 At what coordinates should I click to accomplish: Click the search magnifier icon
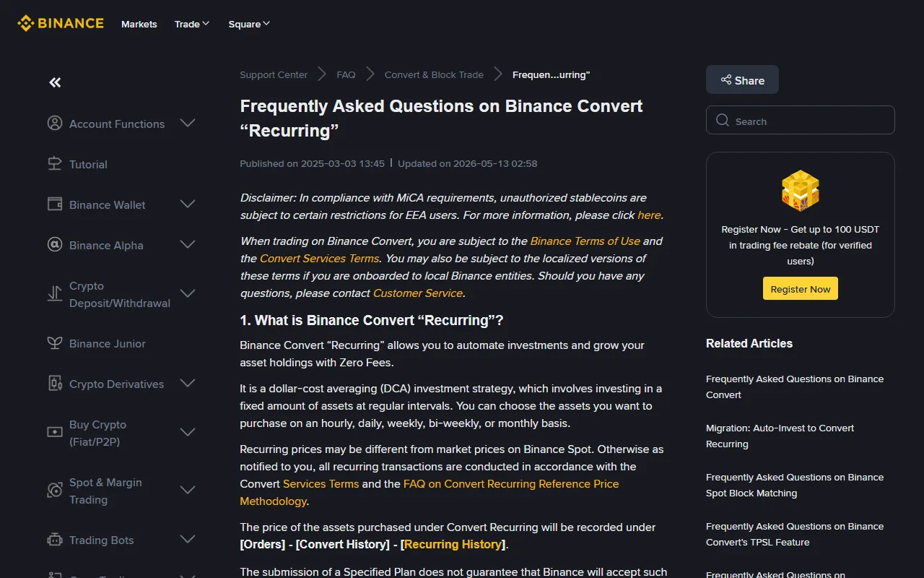[723, 120]
